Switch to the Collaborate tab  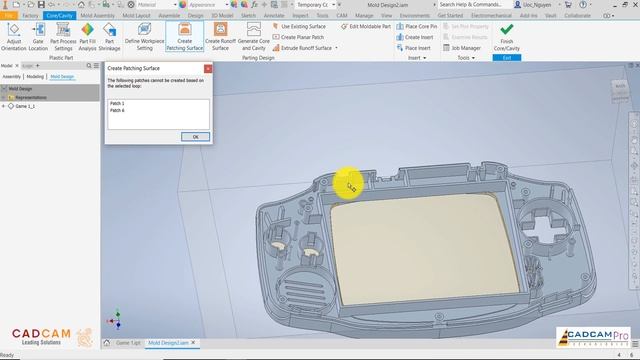point(578,16)
